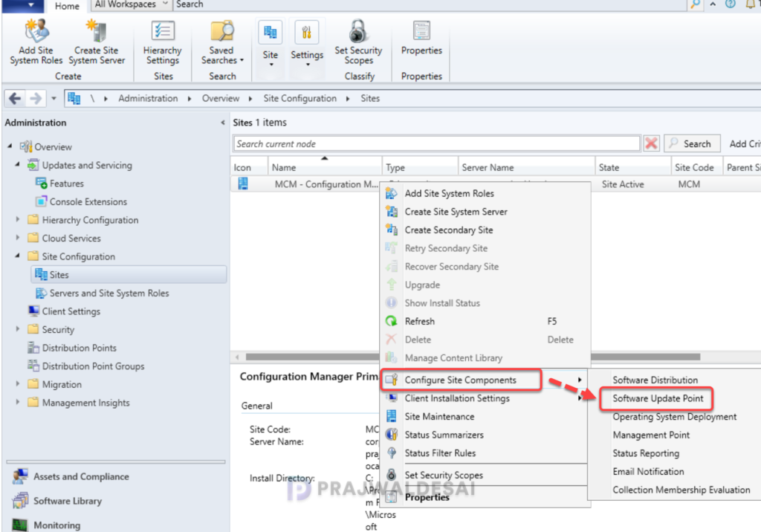Open Client Installation Settings submenu
Viewport: 761px width, 532px height.
[x=485, y=398]
